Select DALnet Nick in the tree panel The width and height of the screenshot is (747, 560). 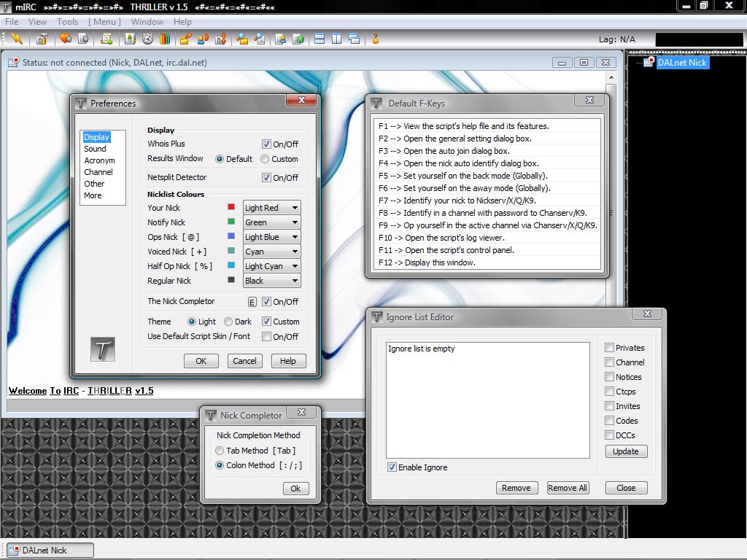[x=682, y=63]
